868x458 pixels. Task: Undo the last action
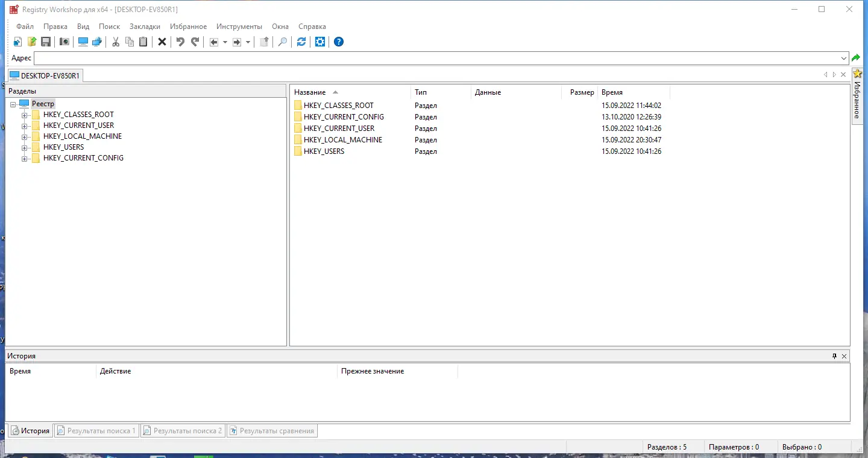[180, 42]
